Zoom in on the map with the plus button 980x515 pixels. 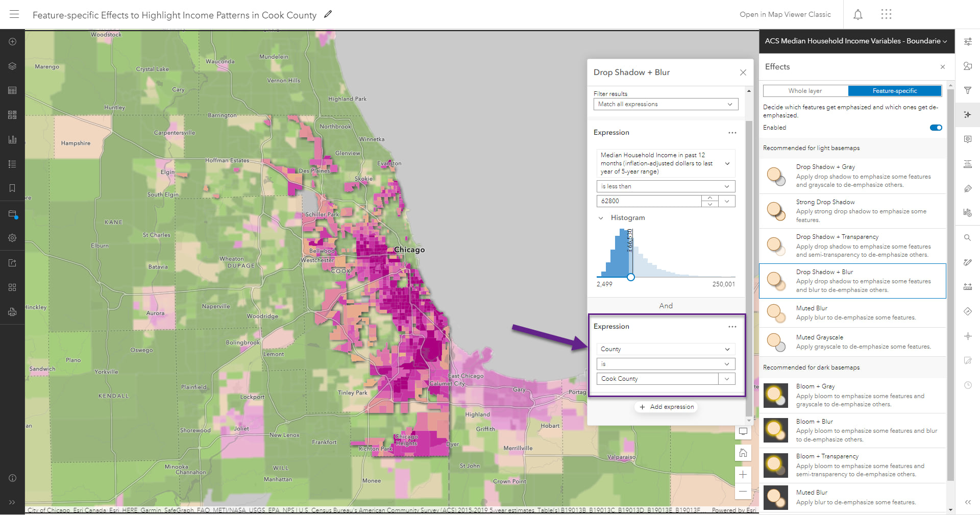pos(743,475)
